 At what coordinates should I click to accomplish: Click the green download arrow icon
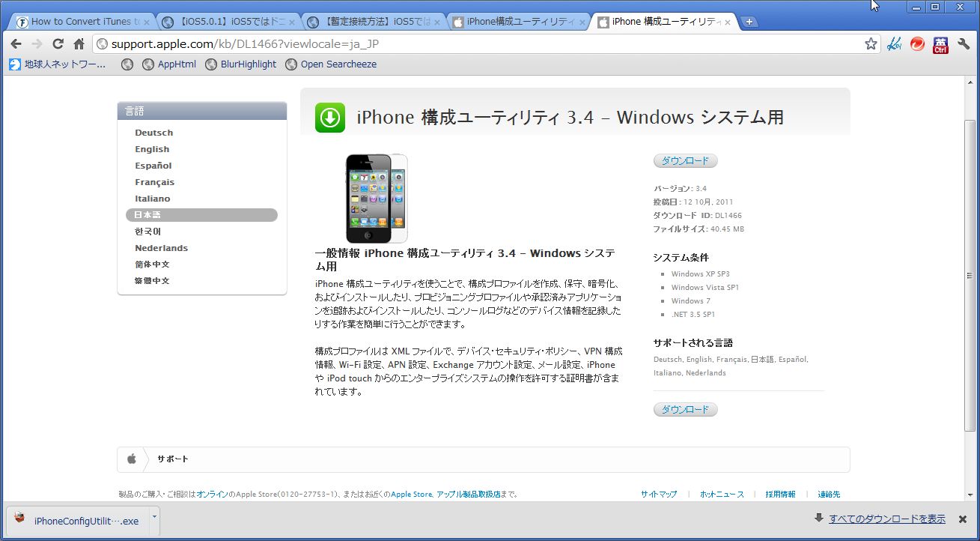click(x=329, y=118)
